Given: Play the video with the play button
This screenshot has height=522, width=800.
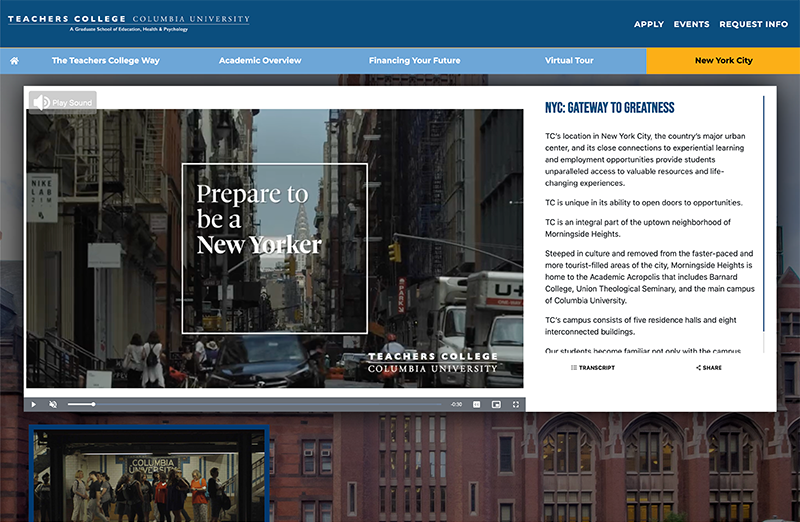Looking at the screenshot, I should (x=34, y=404).
